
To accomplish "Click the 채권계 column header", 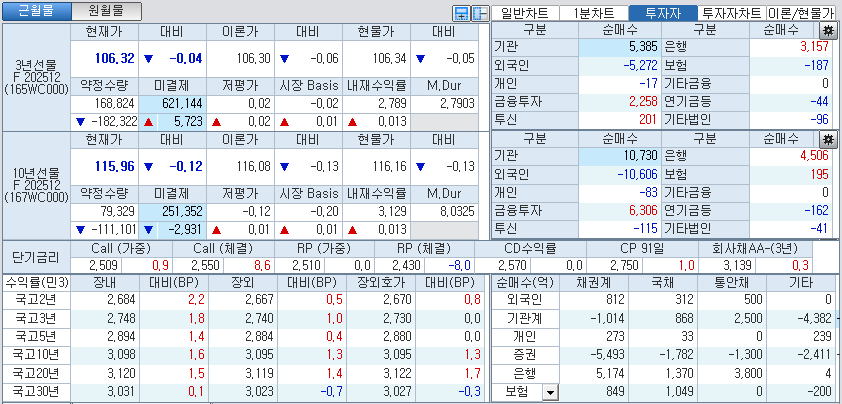I will click(593, 283).
